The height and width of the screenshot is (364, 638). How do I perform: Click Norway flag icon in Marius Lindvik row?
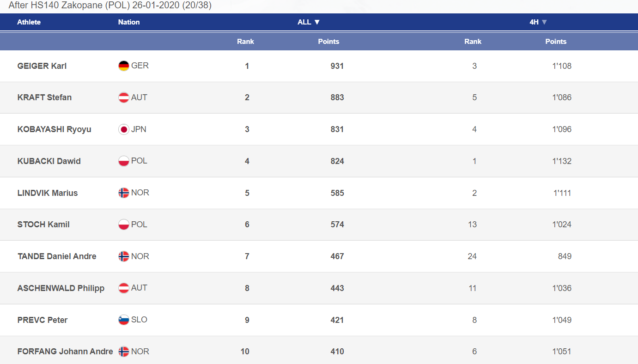pos(123,193)
